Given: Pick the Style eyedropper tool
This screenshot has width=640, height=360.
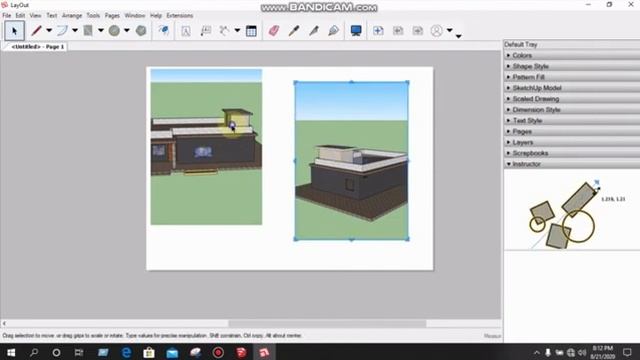Looking at the screenshot, I should (293, 31).
